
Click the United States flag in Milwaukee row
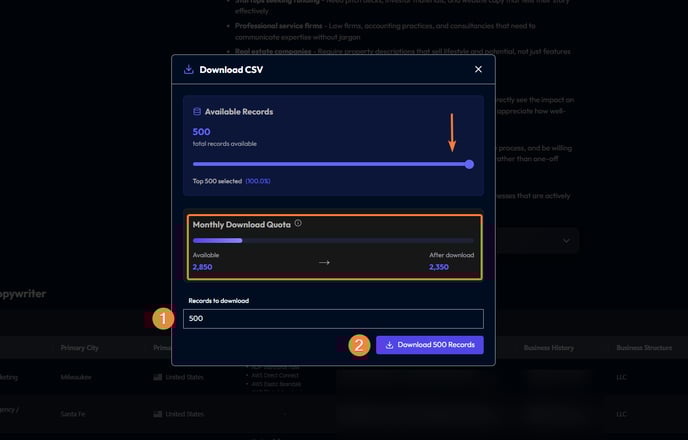(158, 377)
